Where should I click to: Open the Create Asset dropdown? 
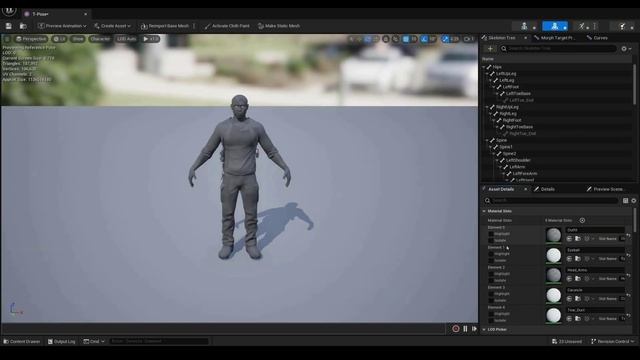[x=112, y=26]
